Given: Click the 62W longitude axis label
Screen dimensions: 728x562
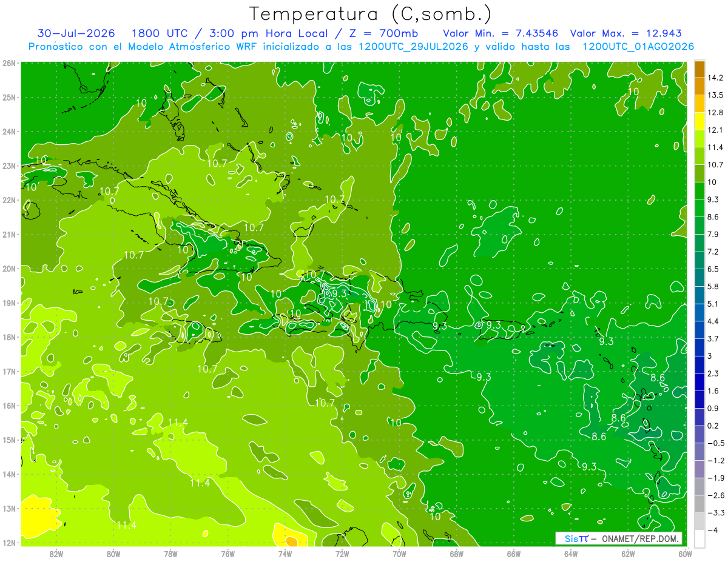Looking at the screenshot, I should [x=628, y=554].
